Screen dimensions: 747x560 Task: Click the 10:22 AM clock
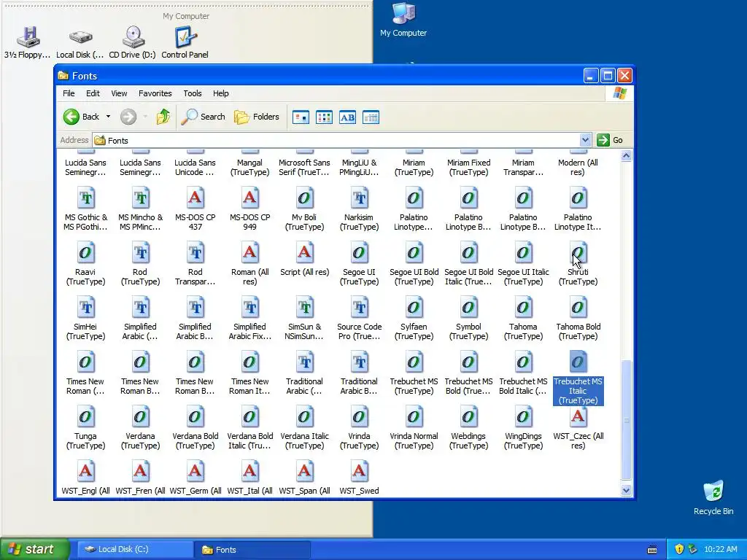[720, 549]
